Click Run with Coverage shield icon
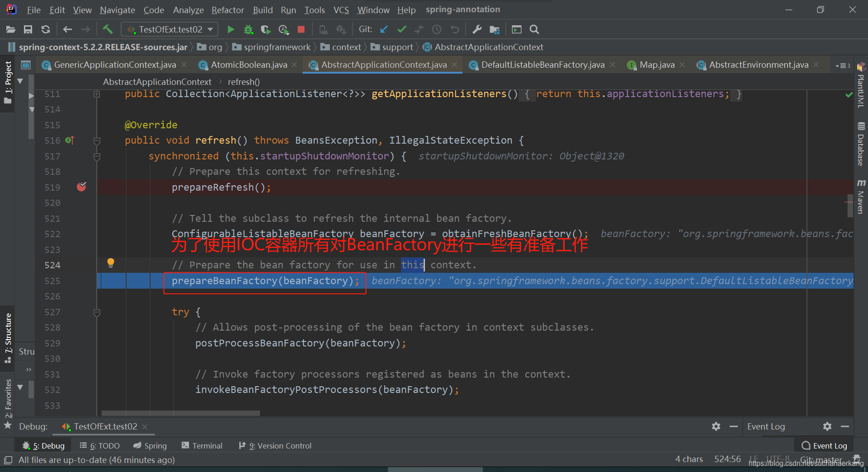This screenshot has width=868, height=472. point(266,29)
